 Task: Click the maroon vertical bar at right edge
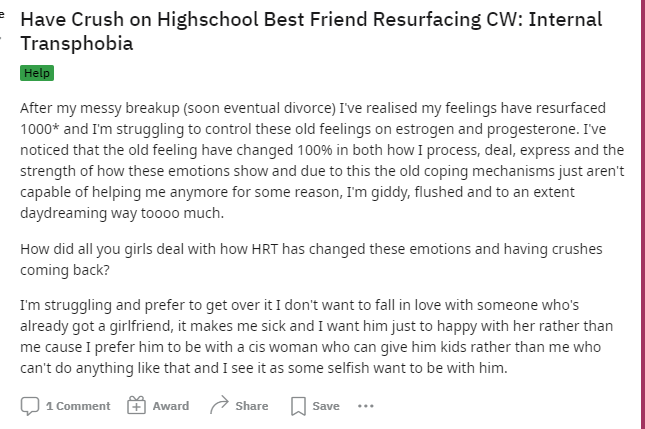pos(643,214)
